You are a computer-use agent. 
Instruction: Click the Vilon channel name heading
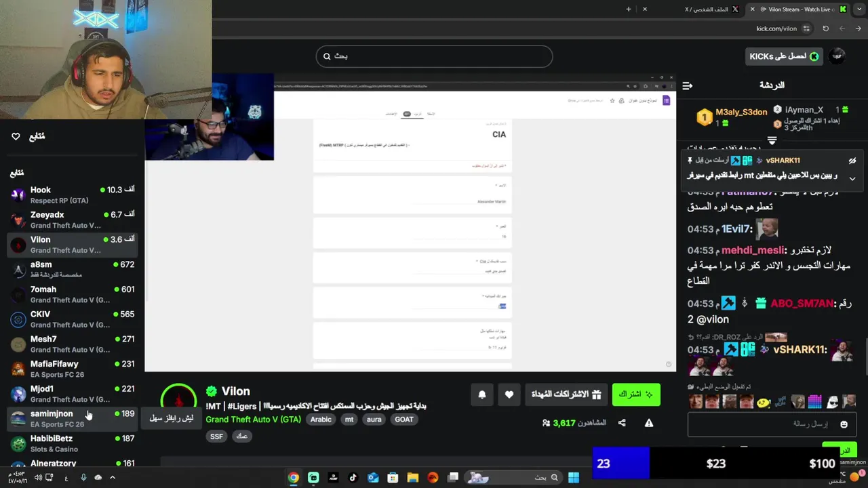pos(236,391)
